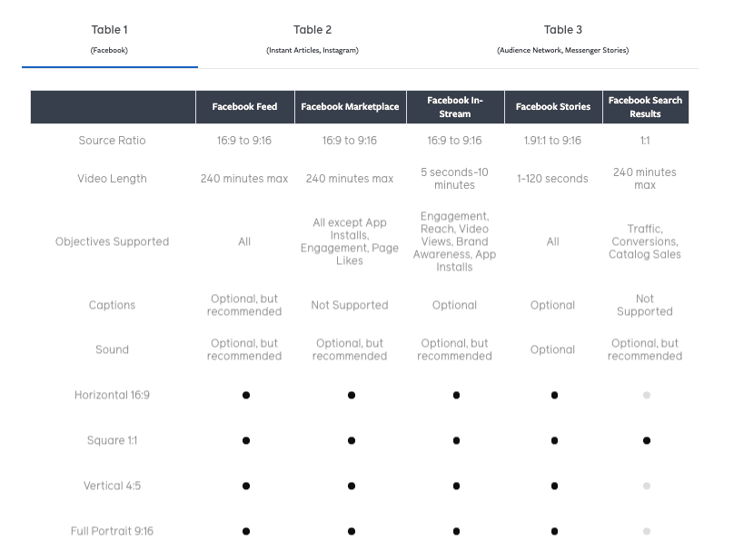The height and width of the screenshot is (560, 734).
Task: Click Traffic, Conversions, Catalog Sales cell
Action: (x=645, y=241)
